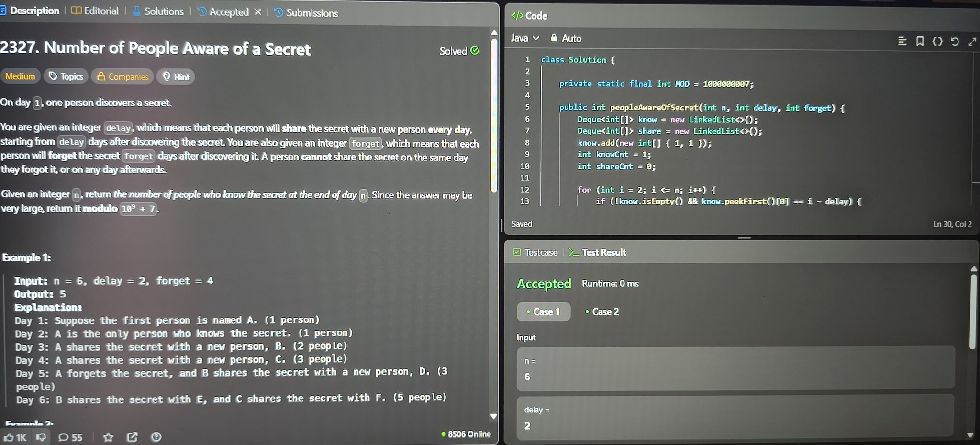Click the 'int shareCnt = 0;' code line
The width and height of the screenshot is (980, 445).
coord(616,167)
